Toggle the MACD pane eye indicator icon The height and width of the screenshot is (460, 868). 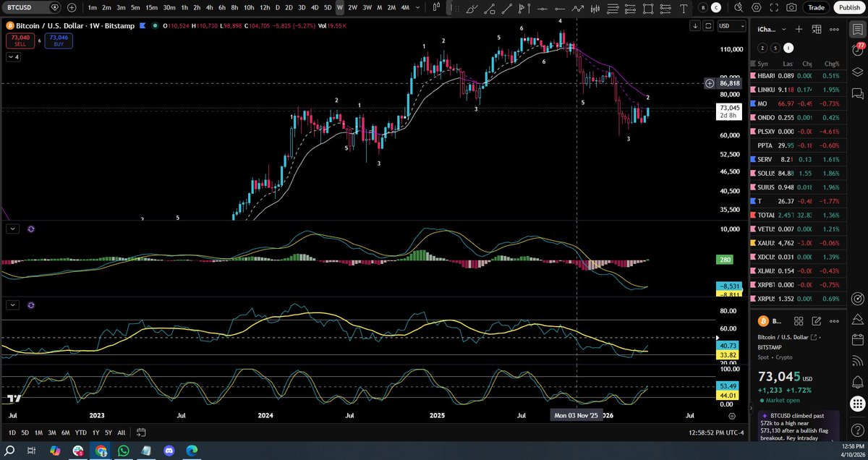[31, 229]
